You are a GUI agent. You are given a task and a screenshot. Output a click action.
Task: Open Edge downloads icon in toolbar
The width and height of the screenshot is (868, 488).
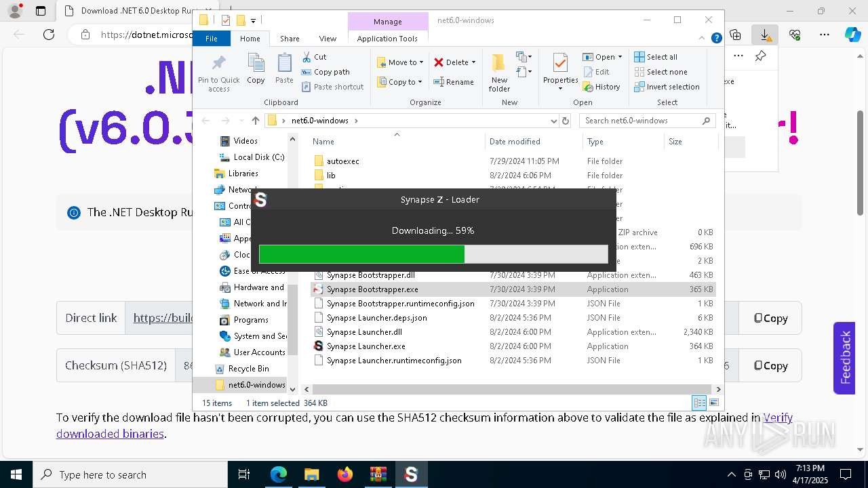(x=765, y=35)
